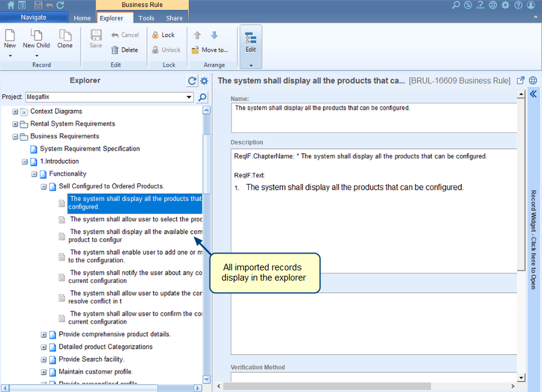Click the Home icon in the title bar
This screenshot has width=542, height=392.
click(11, 5)
